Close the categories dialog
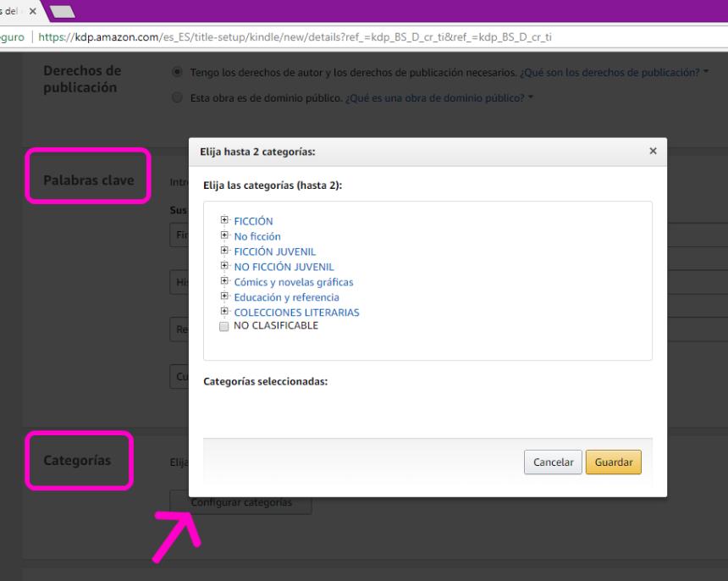 click(653, 150)
